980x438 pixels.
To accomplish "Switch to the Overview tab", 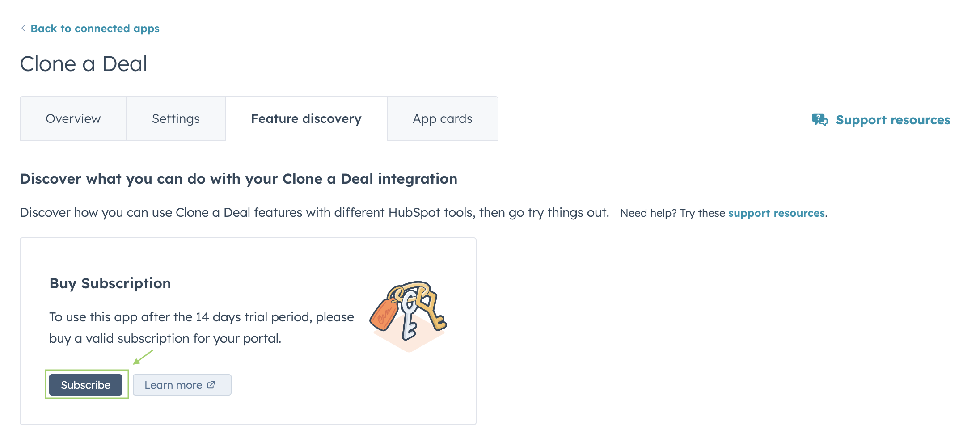I will (73, 119).
